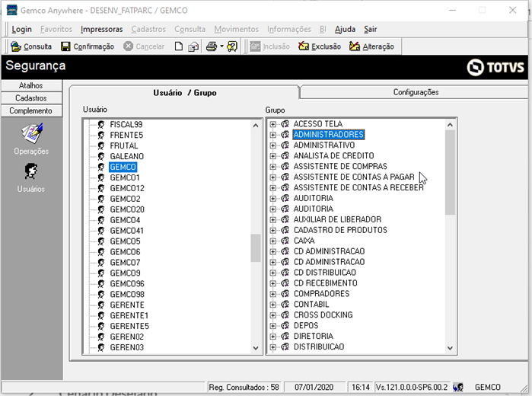
Task: Expand the ADMINISTRATIVO group node
Action: [x=272, y=145]
